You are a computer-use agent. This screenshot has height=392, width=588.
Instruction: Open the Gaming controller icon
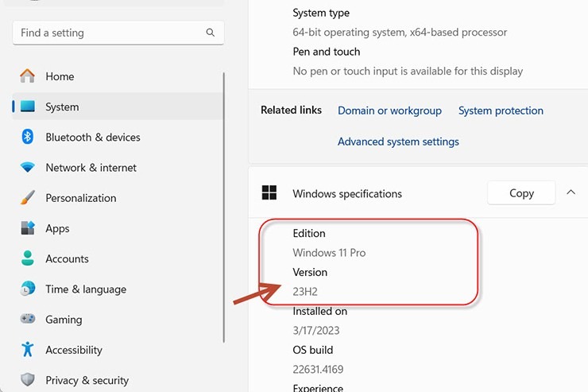[28, 320]
